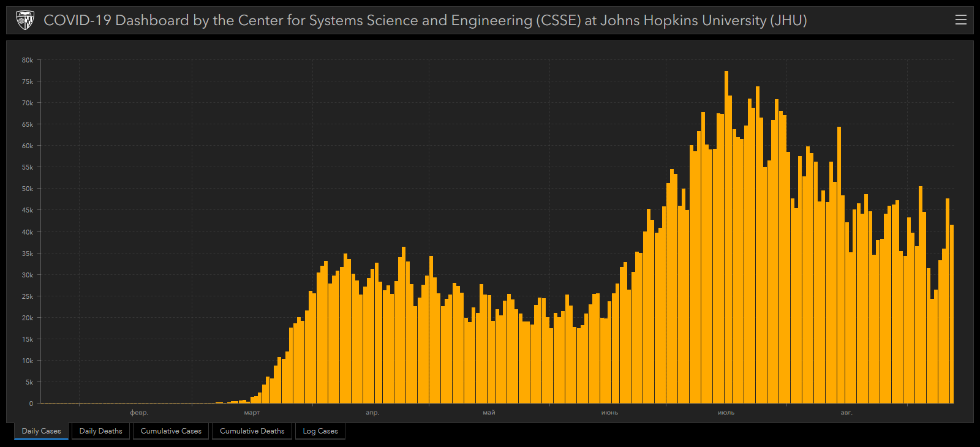Select the Cumulative Cases tab
980x447 pixels.
tap(171, 431)
